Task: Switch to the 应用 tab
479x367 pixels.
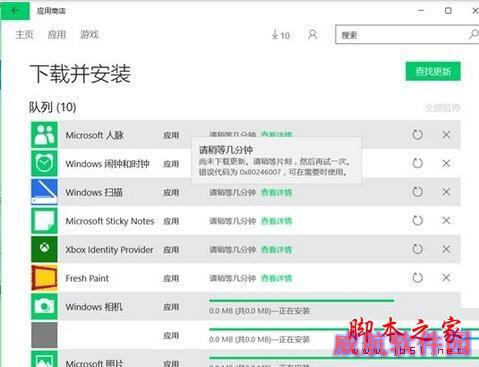Action: (57, 34)
